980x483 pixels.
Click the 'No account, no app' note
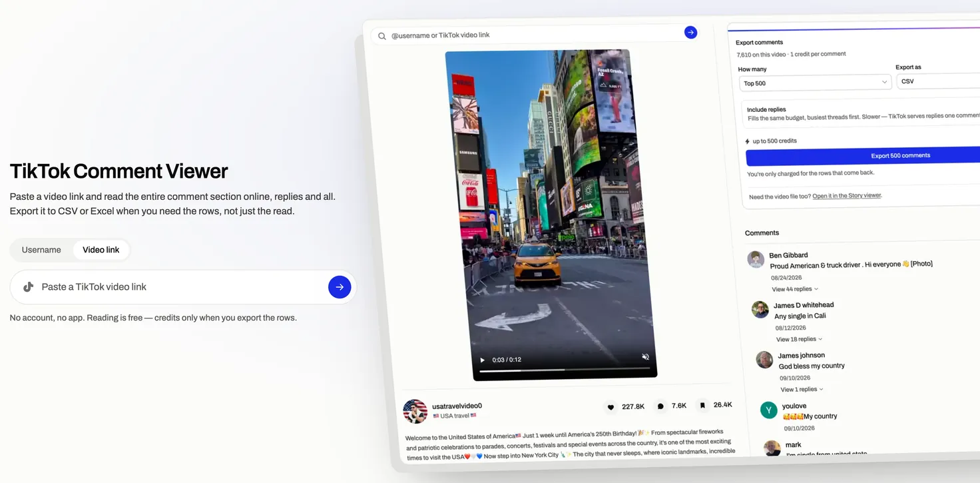coord(153,318)
